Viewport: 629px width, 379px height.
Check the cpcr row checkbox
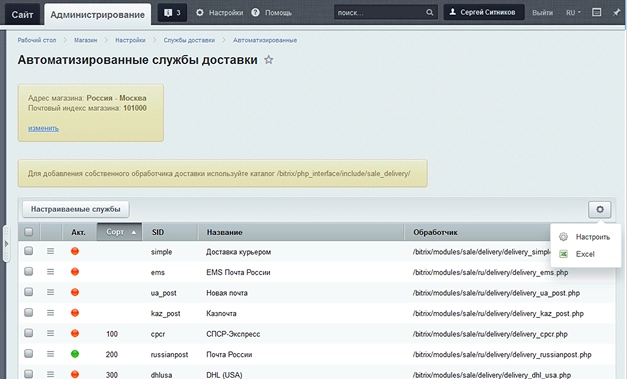tap(28, 332)
